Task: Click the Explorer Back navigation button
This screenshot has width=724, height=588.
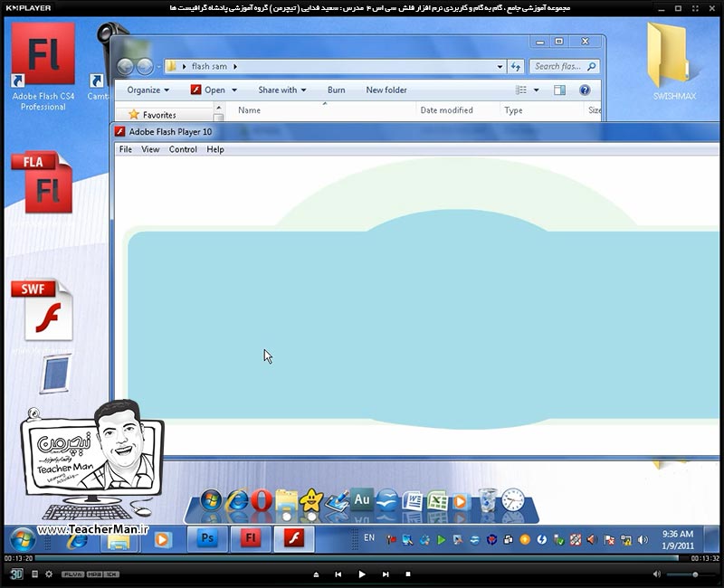Action: (125, 66)
